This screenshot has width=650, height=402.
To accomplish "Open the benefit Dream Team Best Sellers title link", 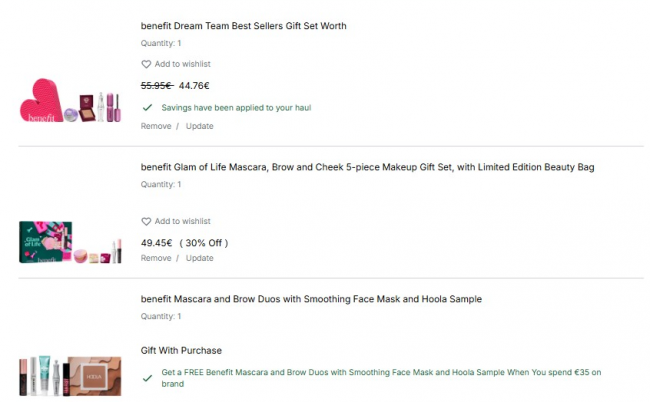I will tap(243, 25).
